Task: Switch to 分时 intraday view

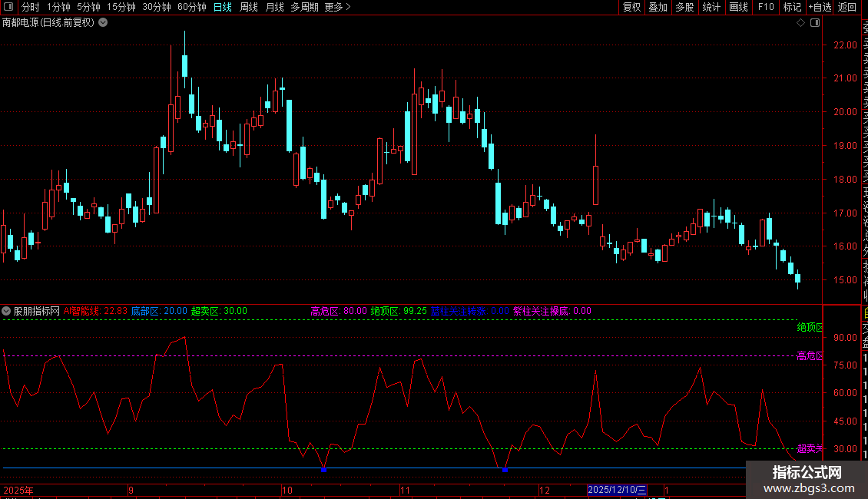Action: (31, 7)
